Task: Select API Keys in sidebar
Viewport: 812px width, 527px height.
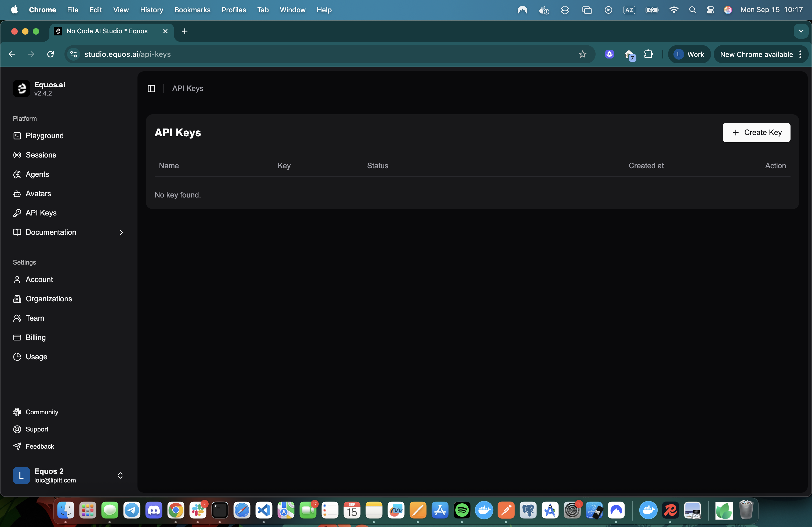Action: click(41, 213)
